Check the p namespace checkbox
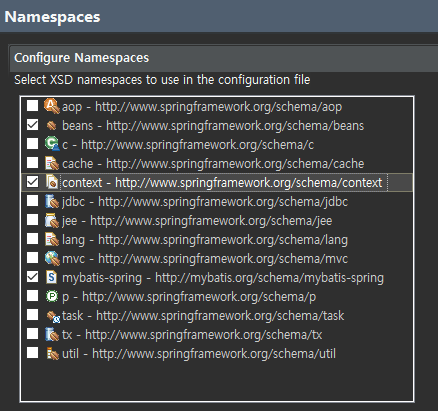 [32, 296]
